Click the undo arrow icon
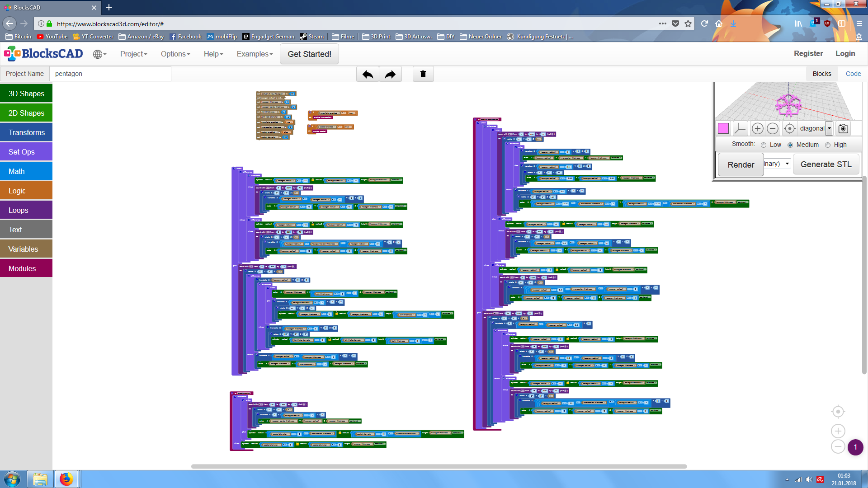The height and width of the screenshot is (488, 868). [368, 74]
